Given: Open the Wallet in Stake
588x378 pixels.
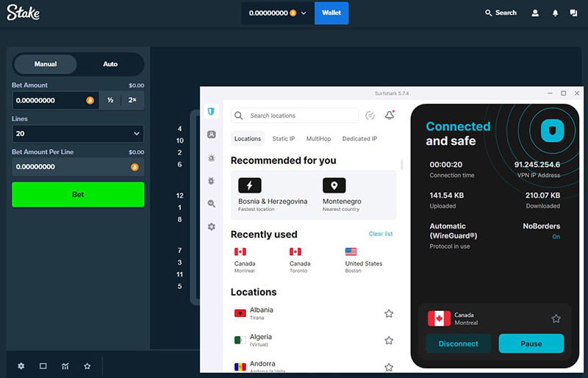Looking at the screenshot, I should 331,13.
